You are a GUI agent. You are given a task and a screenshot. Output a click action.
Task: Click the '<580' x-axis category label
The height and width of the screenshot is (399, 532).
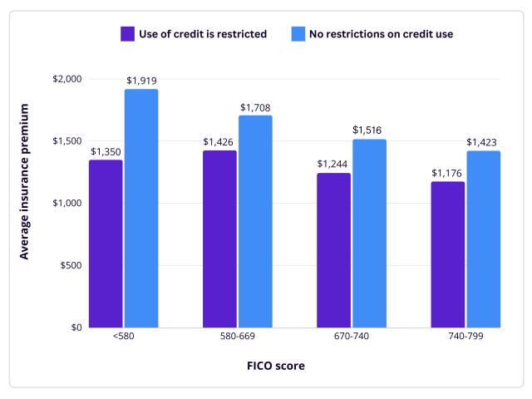pyautogui.click(x=123, y=337)
